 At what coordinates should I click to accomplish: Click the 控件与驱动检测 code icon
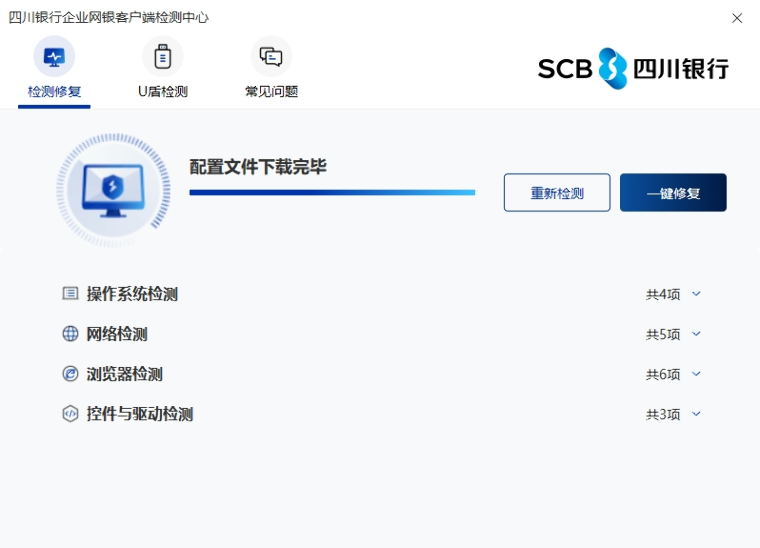(70, 414)
